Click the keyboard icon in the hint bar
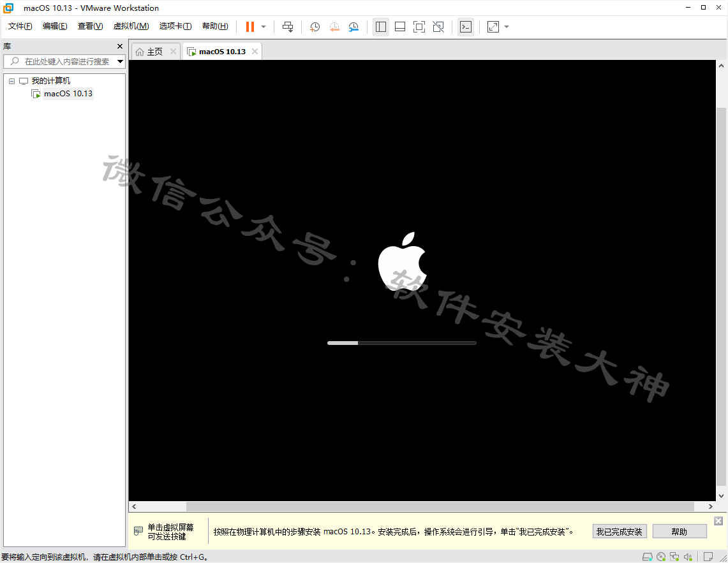 tap(138, 530)
